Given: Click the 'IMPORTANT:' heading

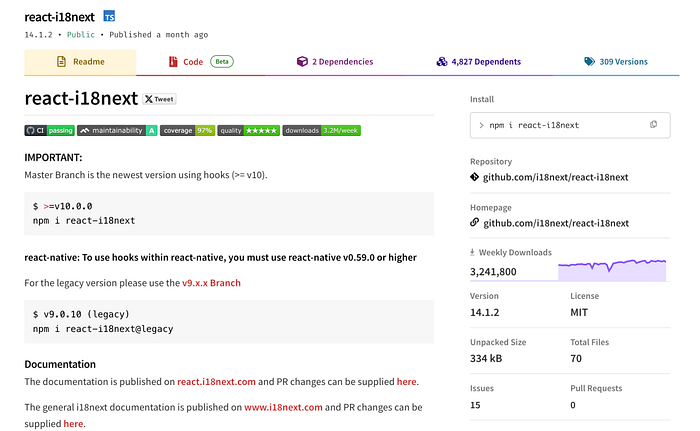Looking at the screenshot, I should (x=53, y=158).
